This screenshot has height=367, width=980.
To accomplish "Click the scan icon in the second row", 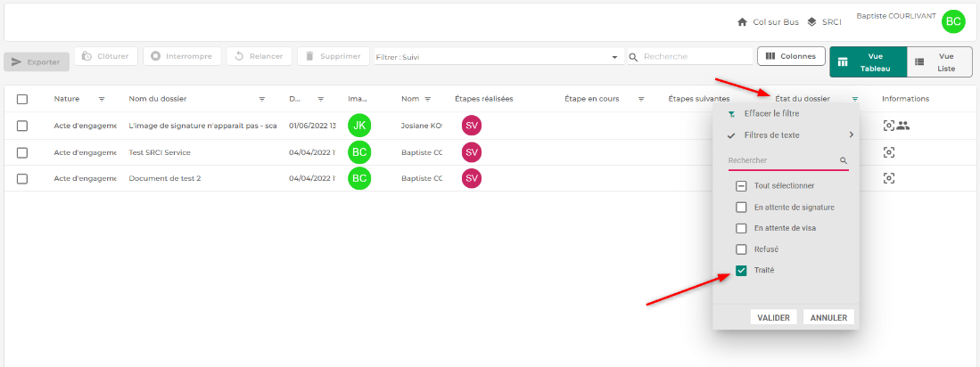I will pyautogui.click(x=888, y=152).
